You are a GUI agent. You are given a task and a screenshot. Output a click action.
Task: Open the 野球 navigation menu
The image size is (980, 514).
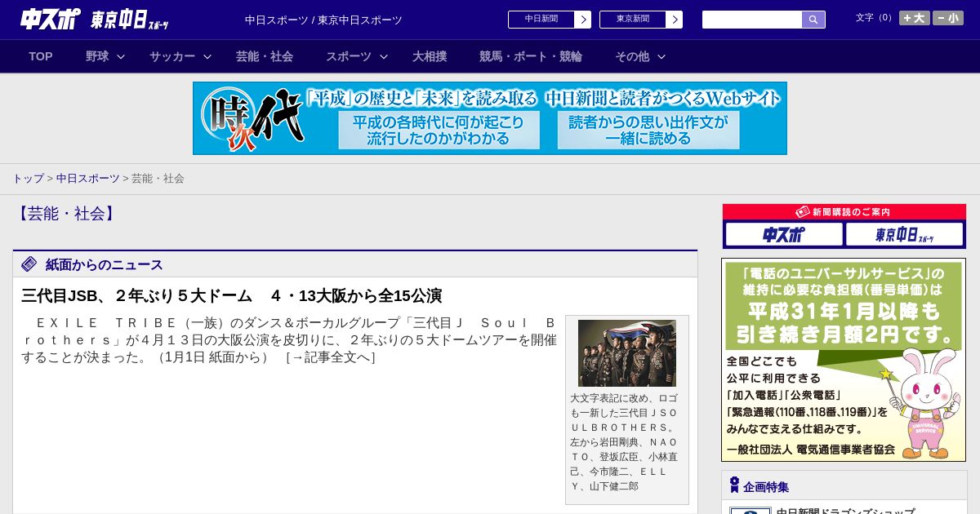[x=97, y=56]
